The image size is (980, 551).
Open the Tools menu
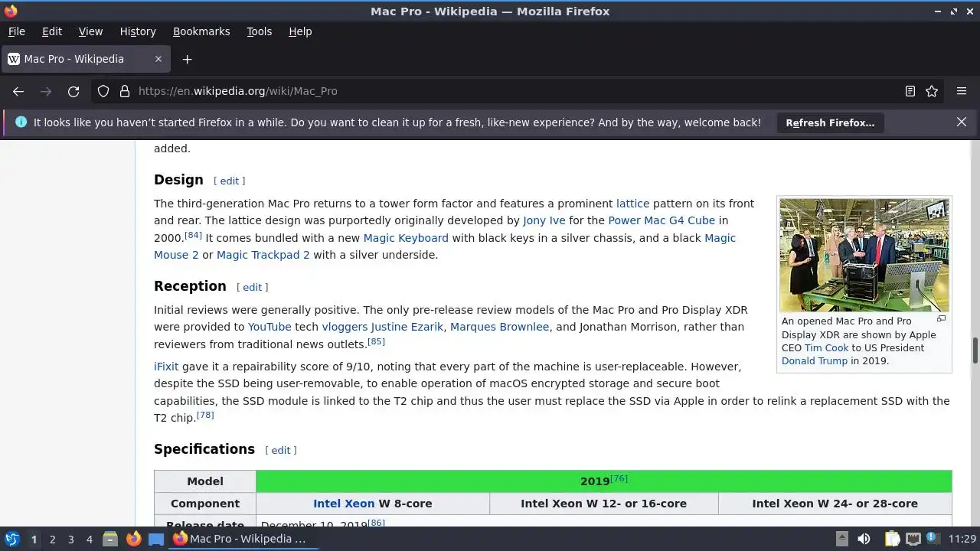(259, 31)
